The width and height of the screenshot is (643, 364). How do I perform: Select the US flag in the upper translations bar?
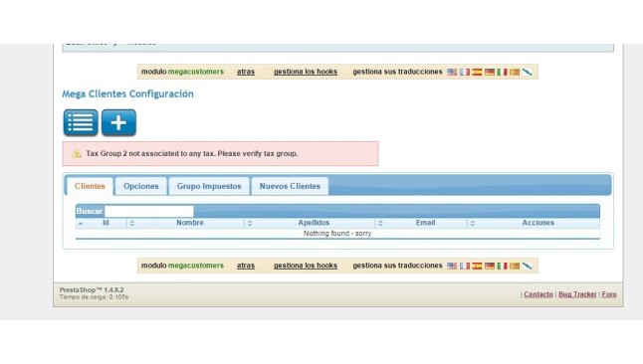pyautogui.click(x=452, y=72)
